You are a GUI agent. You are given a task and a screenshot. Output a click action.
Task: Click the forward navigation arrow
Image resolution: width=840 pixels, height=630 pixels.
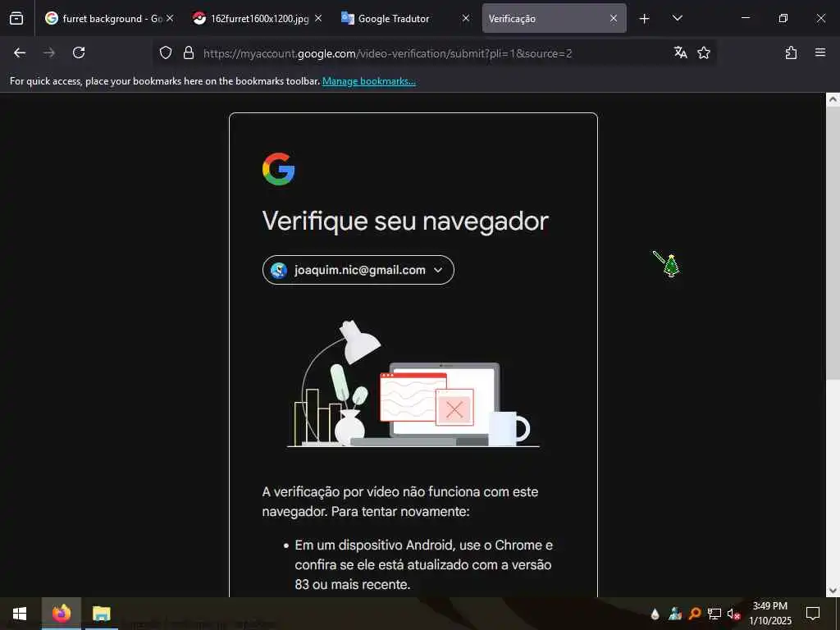tap(49, 52)
